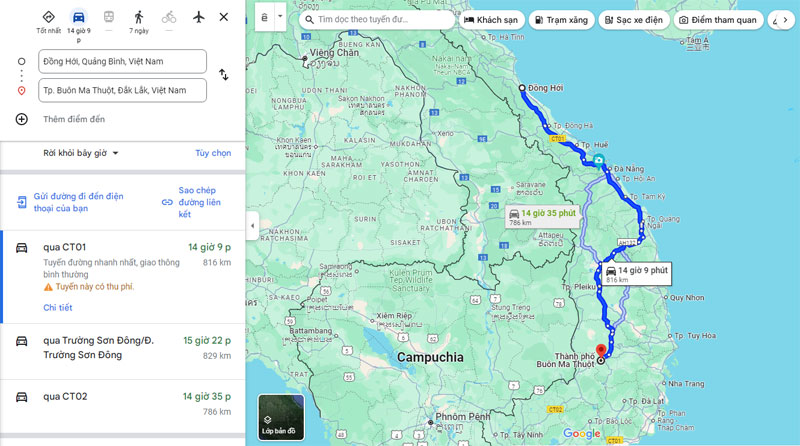Click the red destination pin at Buôn Ma Thuột
Screen dimensions: 800x446
click(602, 351)
